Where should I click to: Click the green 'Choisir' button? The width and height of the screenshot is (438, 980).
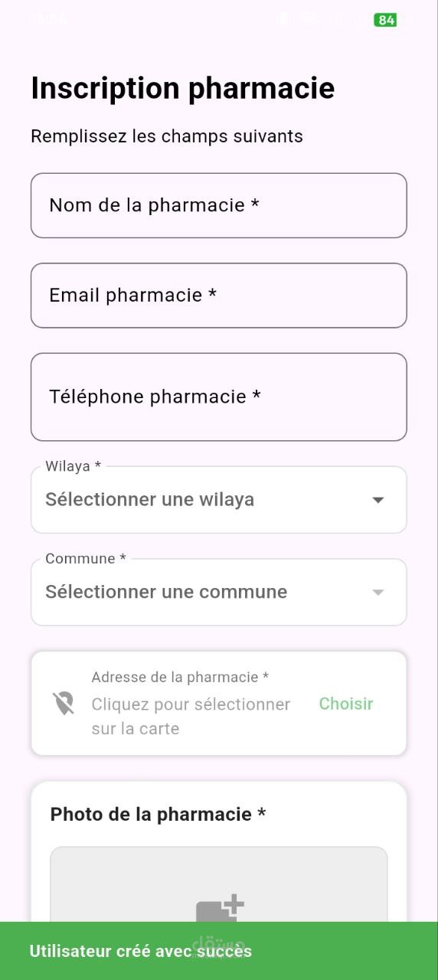point(346,704)
